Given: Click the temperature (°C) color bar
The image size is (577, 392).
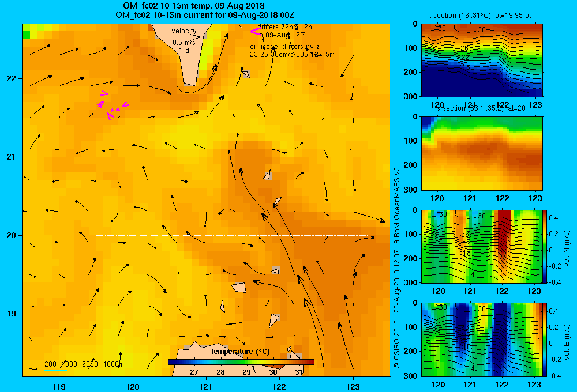Looking at the screenshot, I should tap(241, 362).
